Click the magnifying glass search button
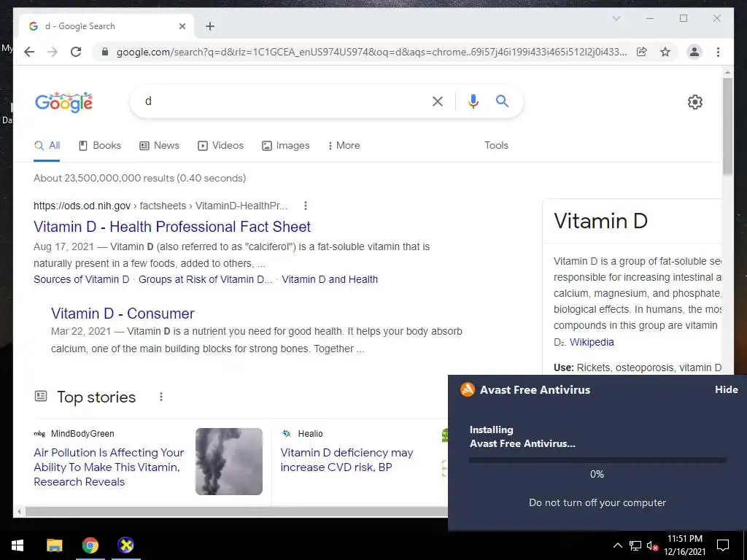The height and width of the screenshot is (560, 747). point(502,101)
